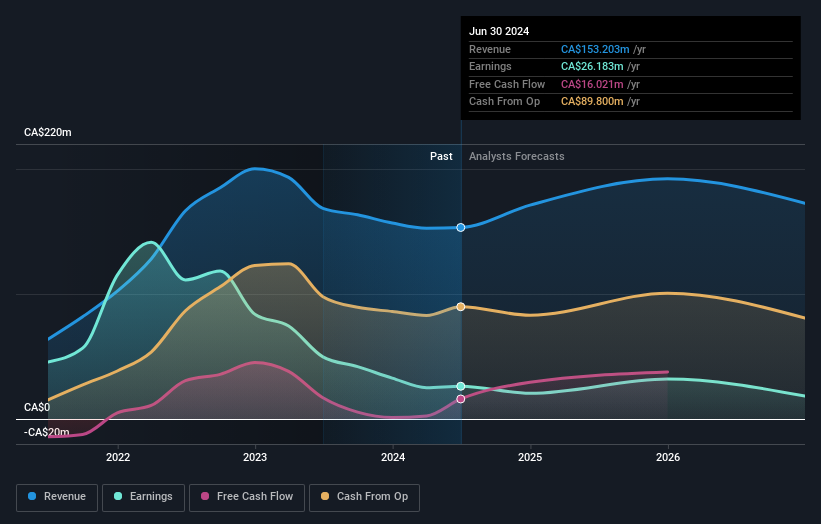This screenshot has height=524, width=821.
Task: Click the 2026 x-axis label
Action: click(668, 458)
